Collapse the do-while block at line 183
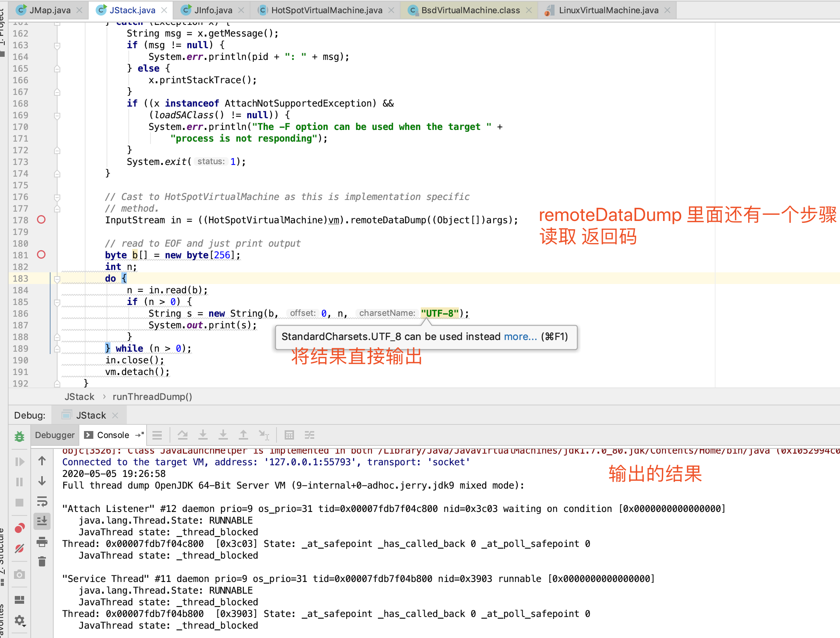Image resolution: width=840 pixels, height=638 pixels. [x=57, y=279]
